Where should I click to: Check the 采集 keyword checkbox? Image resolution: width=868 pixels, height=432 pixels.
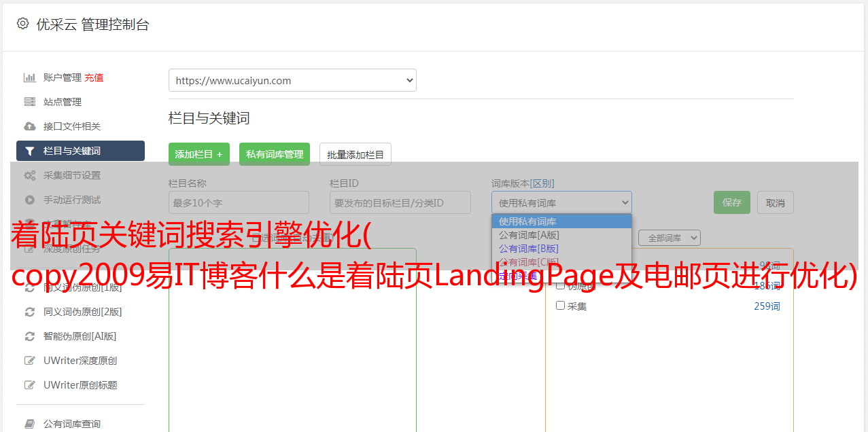(x=561, y=306)
